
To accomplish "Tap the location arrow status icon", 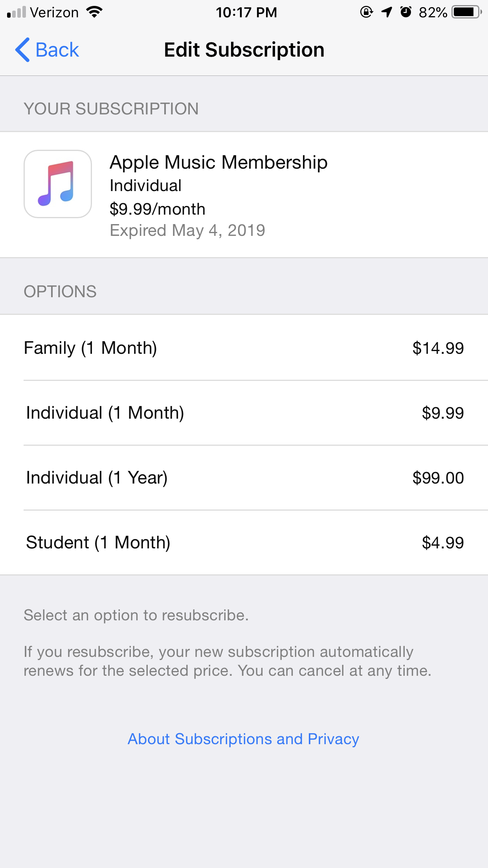I will pos(387,12).
